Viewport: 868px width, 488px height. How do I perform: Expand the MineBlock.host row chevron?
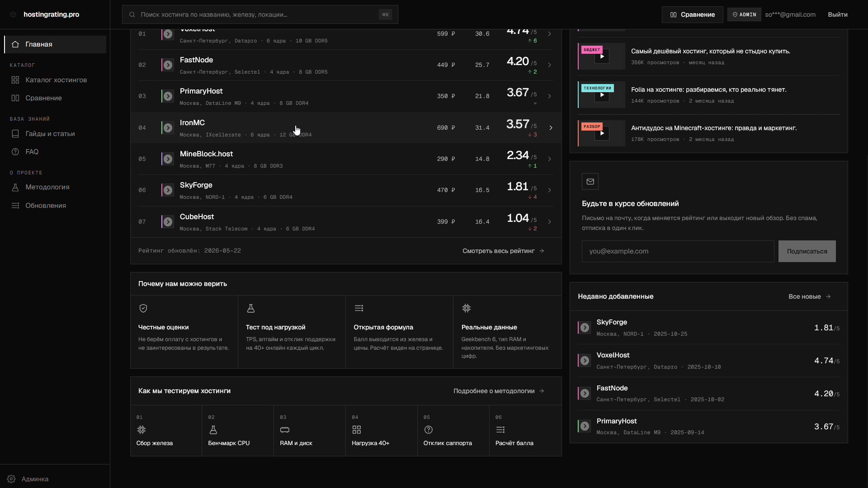(x=550, y=159)
